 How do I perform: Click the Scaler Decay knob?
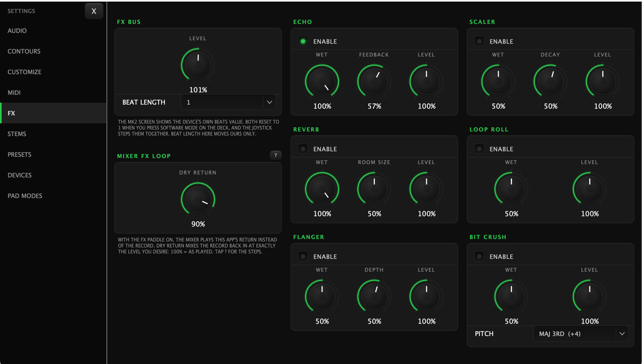tap(550, 81)
